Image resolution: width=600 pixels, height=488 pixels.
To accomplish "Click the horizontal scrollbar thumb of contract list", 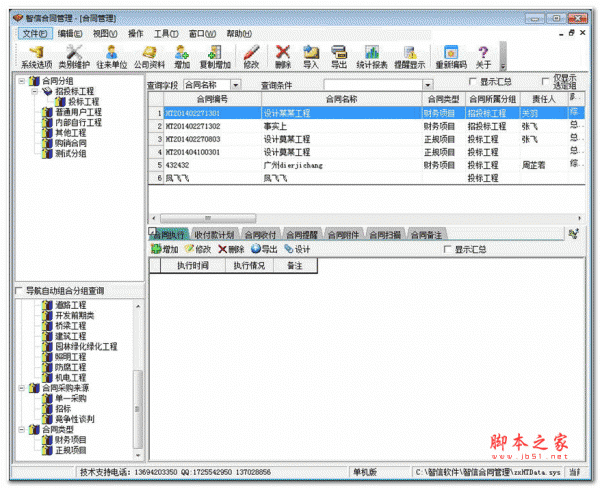I will (208, 218).
